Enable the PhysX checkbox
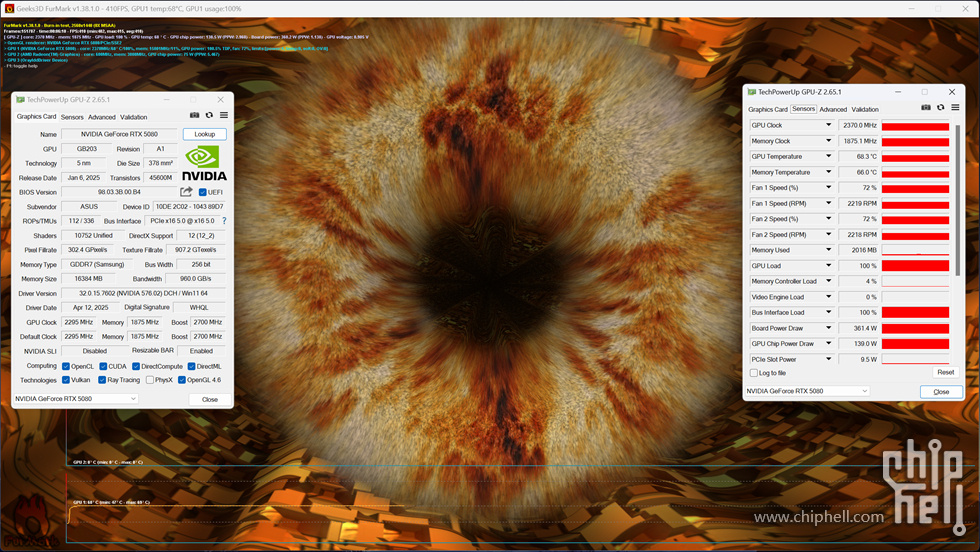This screenshot has width=980, height=552. click(x=150, y=380)
